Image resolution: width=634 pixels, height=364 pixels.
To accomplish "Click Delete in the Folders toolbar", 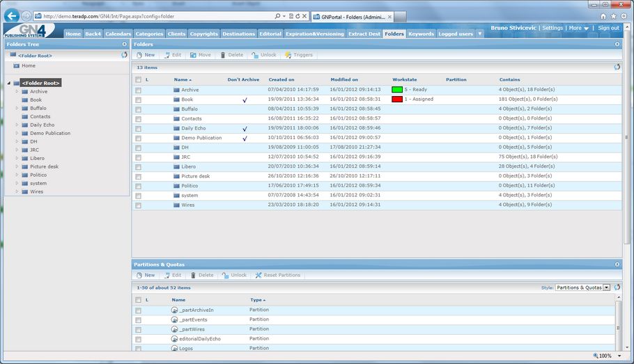I will pos(232,55).
